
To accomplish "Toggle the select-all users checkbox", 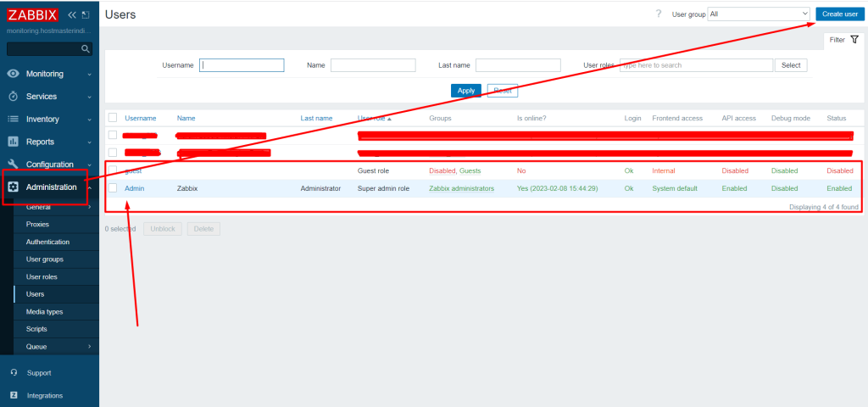I will tap(113, 118).
